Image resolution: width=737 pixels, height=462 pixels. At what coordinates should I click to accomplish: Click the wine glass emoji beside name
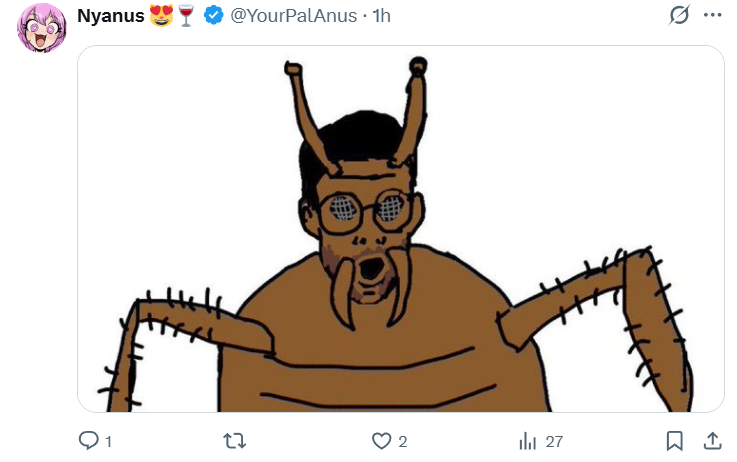click(x=186, y=16)
